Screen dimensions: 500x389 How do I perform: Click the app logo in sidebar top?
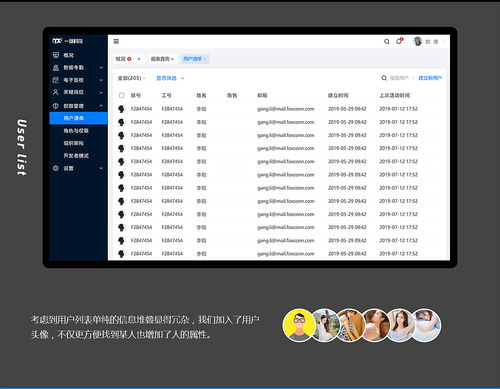[67, 41]
